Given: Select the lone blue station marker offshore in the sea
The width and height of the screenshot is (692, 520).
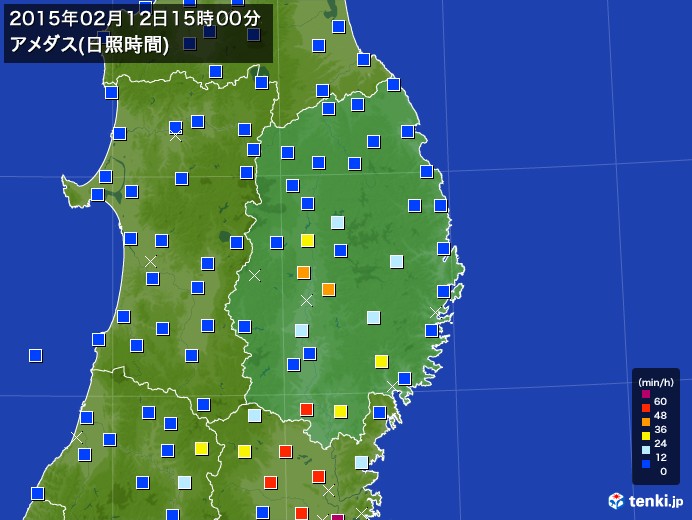Looking at the screenshot, I should (36, 355).
